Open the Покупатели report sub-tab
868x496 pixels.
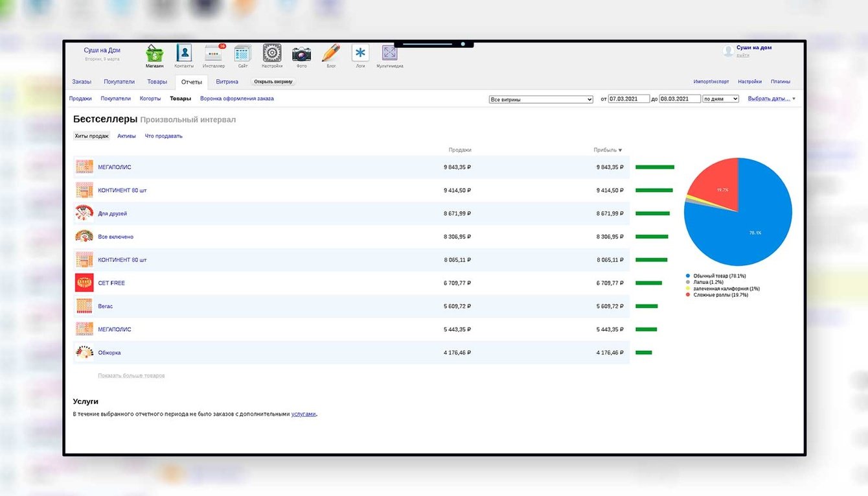pos(116,99)
